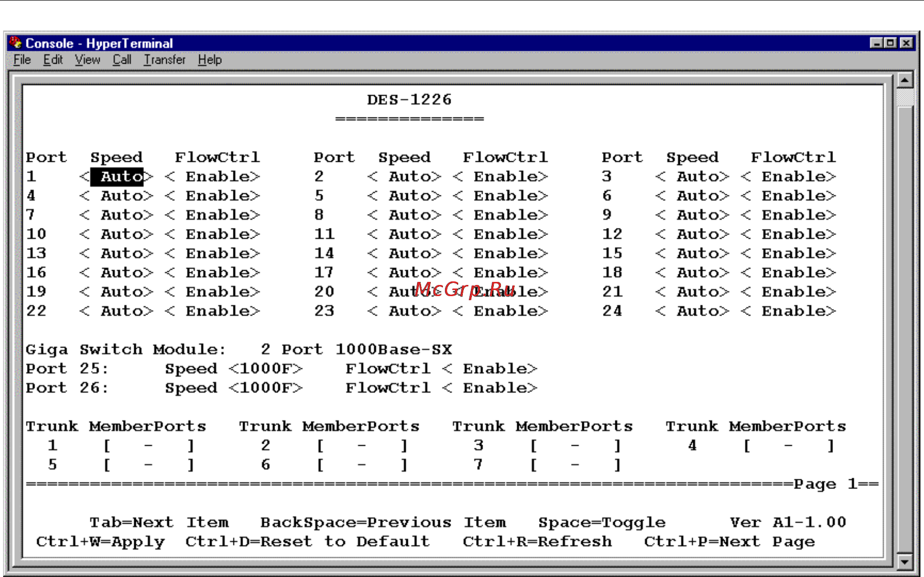Select Speed Auto field for port 24
Viewport: 924px width, 577px height.
point(692,311)
